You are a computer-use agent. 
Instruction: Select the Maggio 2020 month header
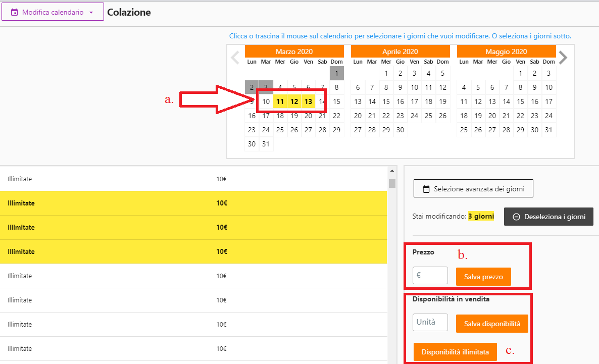(506, 51)
